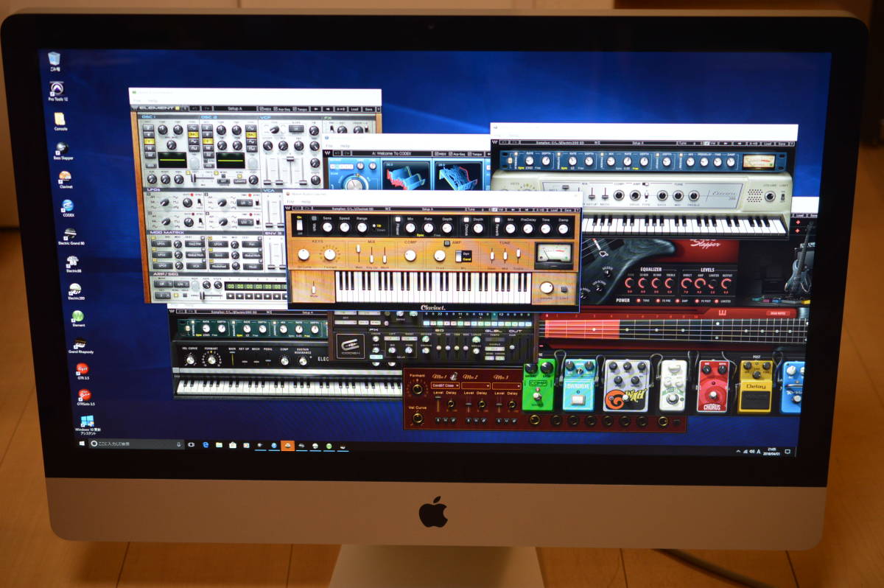Open the Help menu in Clavinet window
Viewport: 884px width, 588px height.
pos(306,200)
